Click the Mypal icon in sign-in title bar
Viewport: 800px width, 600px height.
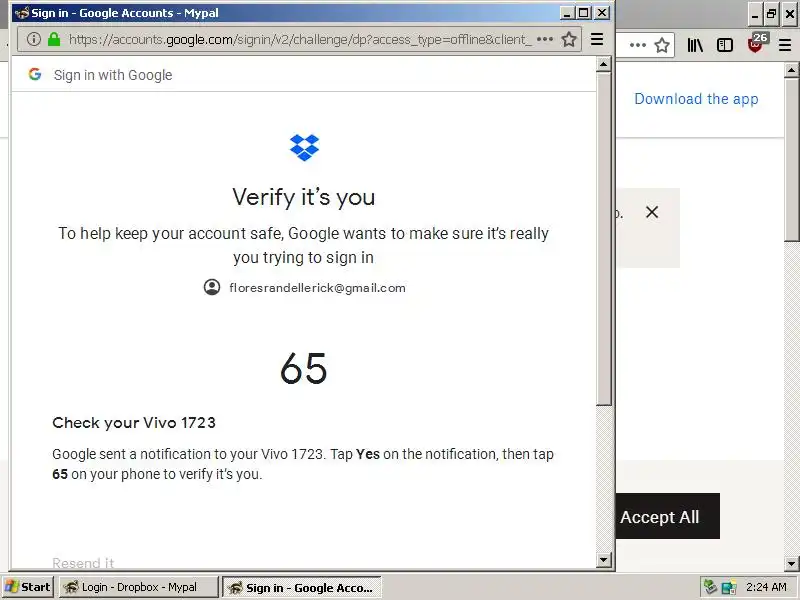click(22, 13)
